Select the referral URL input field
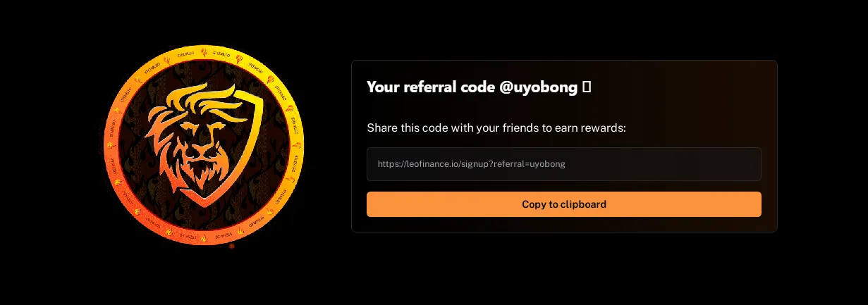This screenshot has width=868, height=305. pos(564,164)
